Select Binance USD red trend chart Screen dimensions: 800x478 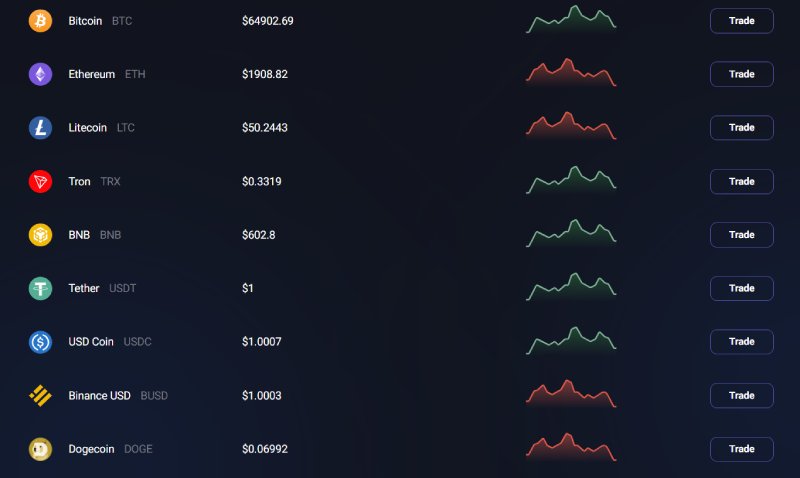tap(571, 394)
